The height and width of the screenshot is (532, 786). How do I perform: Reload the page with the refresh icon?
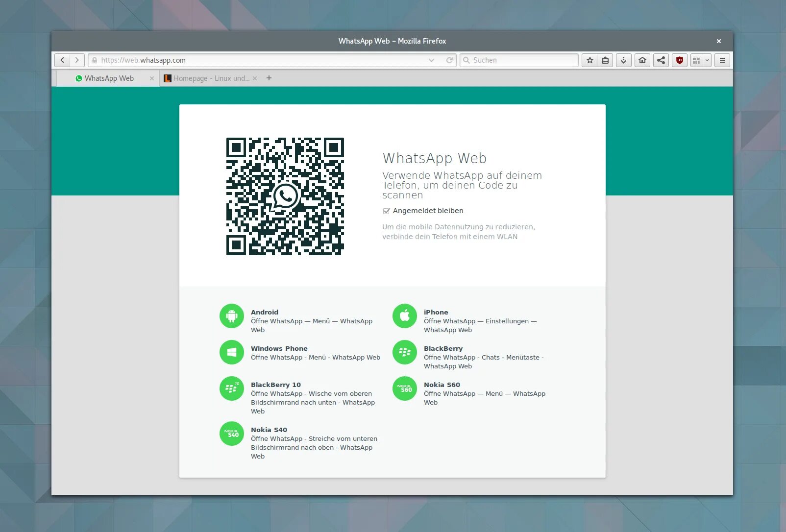[x=449, y=60]
